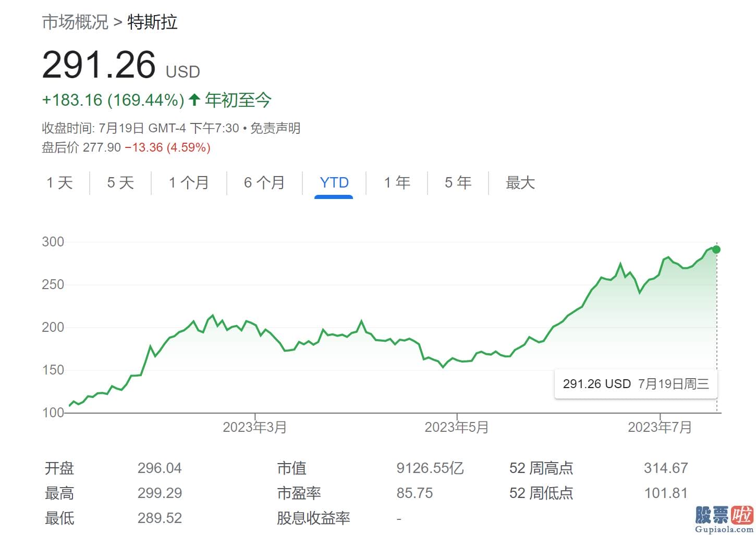Switch to the 1 个月 range tab

(x=189, y=183)
